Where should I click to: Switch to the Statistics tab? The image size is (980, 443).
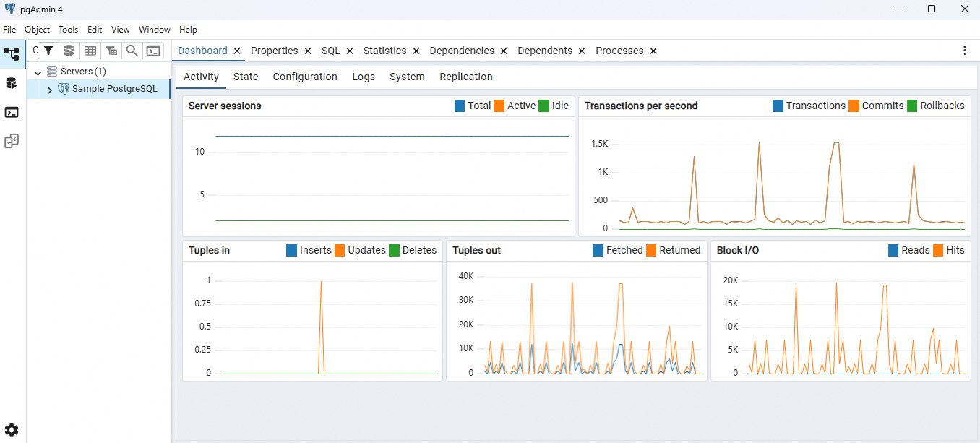385,51
